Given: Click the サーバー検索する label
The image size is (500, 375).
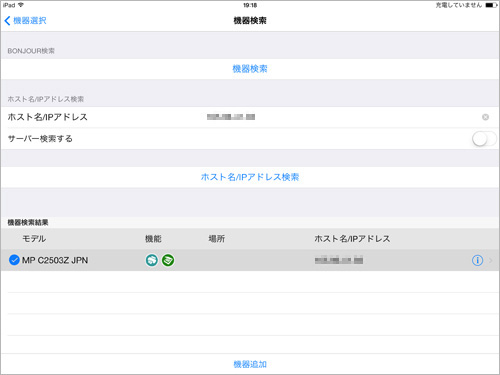Looking at the screenshot, I should [x=40, y=139].
